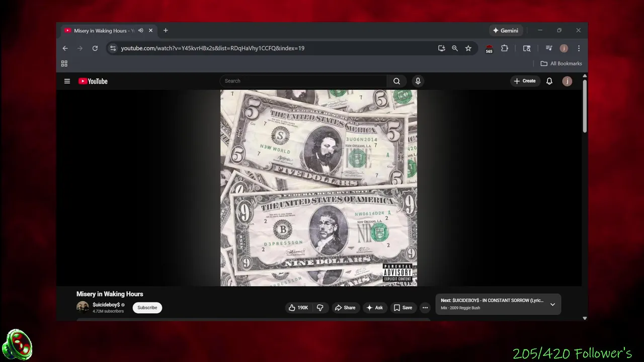
Task: Reload the page with the refresh icon
Action: coord(95,48)
